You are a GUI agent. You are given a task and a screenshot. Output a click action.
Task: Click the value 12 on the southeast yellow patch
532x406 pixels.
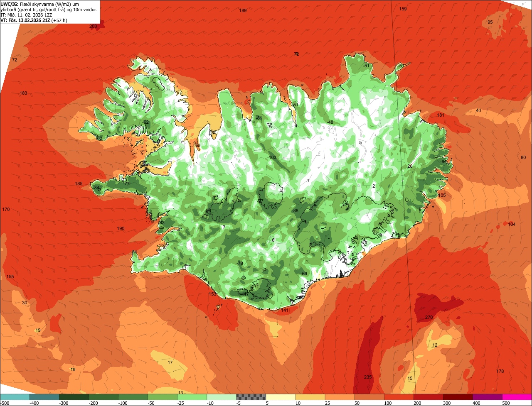point(435,345)
